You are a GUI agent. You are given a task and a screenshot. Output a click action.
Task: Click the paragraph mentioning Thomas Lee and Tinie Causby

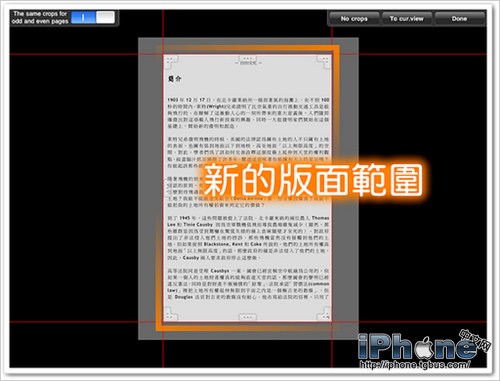(x=248, y=238)
